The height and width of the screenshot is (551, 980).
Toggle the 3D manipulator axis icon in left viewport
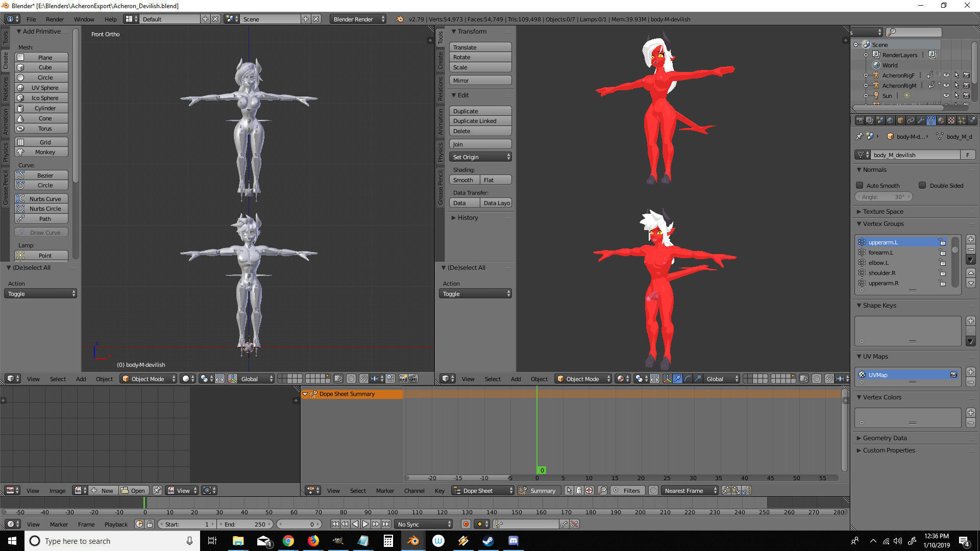click(x=233, y=379)
